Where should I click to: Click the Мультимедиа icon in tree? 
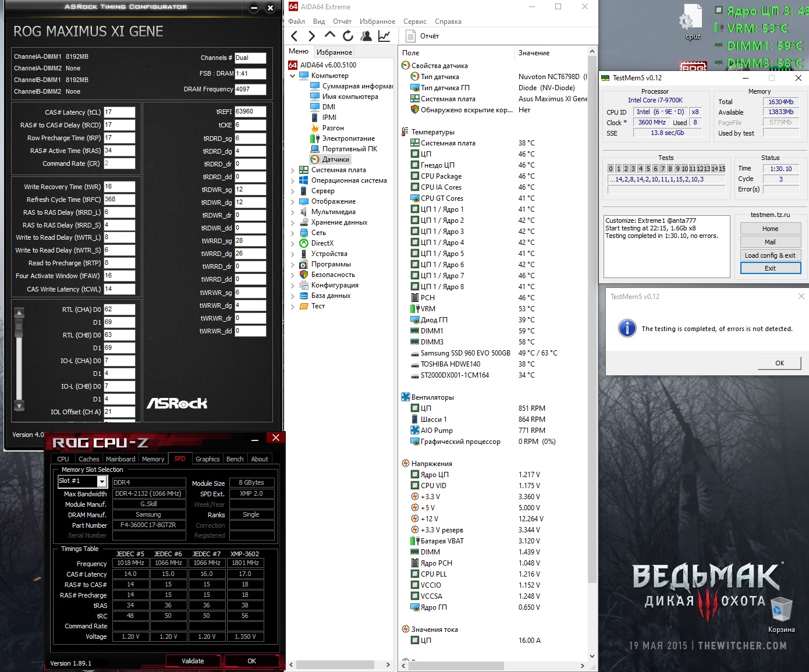click(304, 212)
